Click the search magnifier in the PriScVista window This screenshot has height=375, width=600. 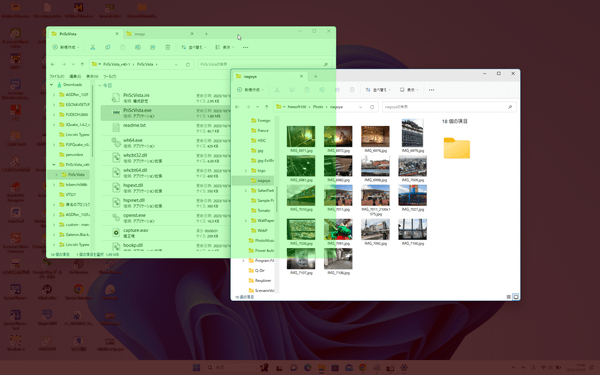[x=326, y=64]
